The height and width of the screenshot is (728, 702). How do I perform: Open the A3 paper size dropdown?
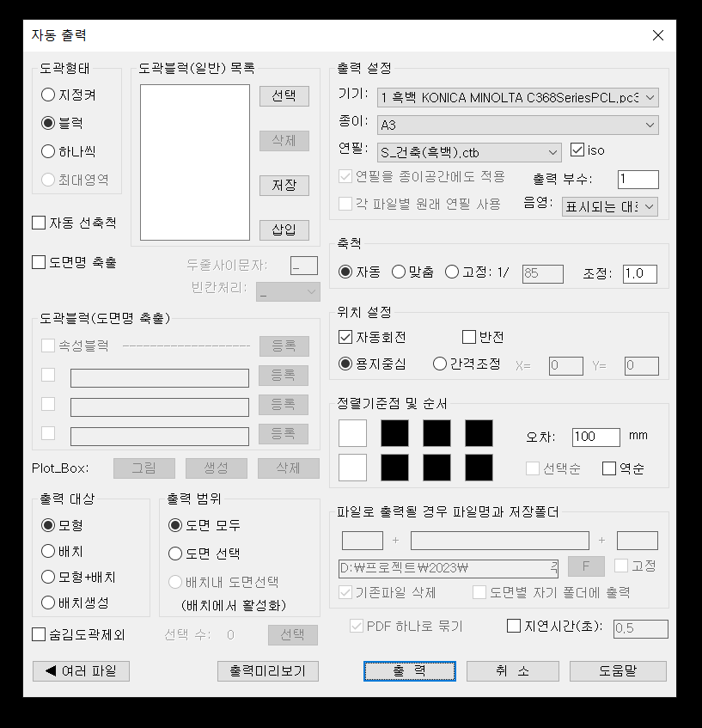click(648, 124)
